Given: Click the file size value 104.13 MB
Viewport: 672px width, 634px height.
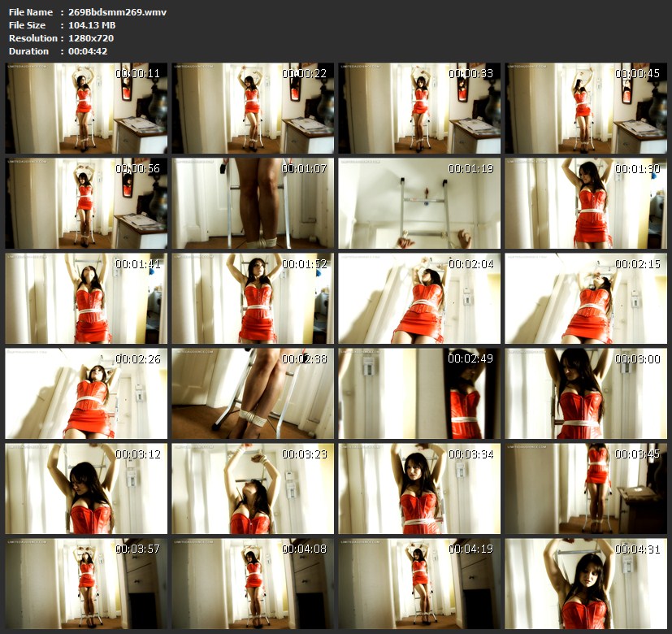Looking at the screenshot, I should 92,25.
